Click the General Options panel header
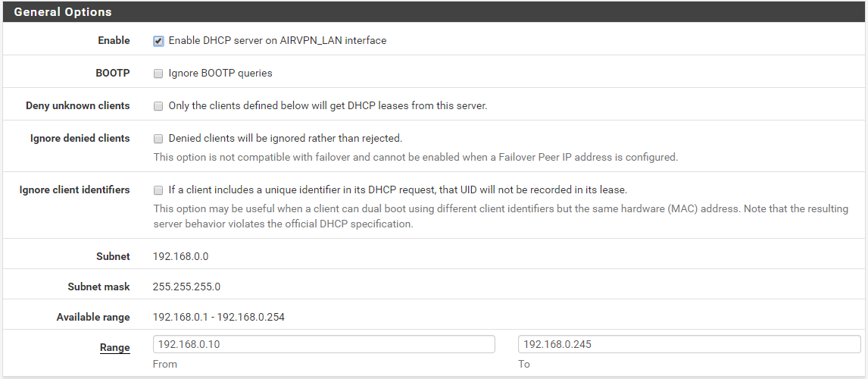 434,11
